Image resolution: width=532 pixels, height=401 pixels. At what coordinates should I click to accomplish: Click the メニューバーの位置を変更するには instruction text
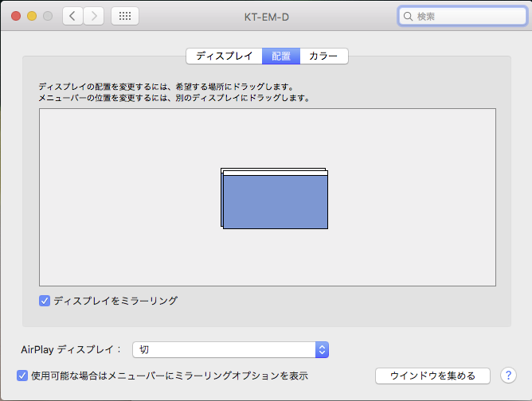174,98
